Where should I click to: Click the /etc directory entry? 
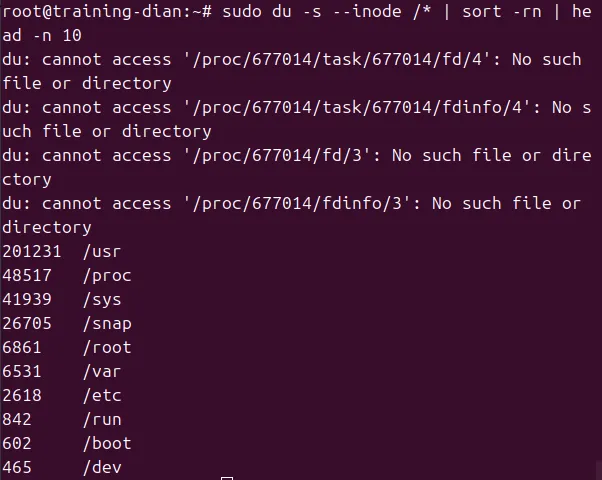tap(102, 396)
